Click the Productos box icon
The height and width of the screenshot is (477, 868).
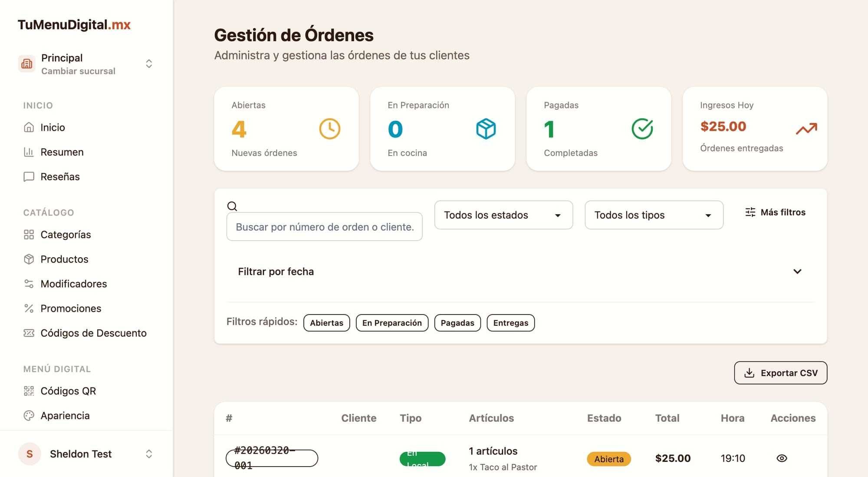pyautogui.click(x=29, y=259)
